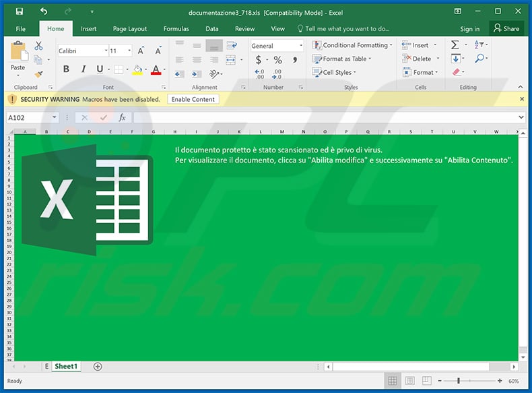The width and height of the screenshot is (532, 393).
Task: Switch to the Page Layout tab
Action: [x=130, y=29]
